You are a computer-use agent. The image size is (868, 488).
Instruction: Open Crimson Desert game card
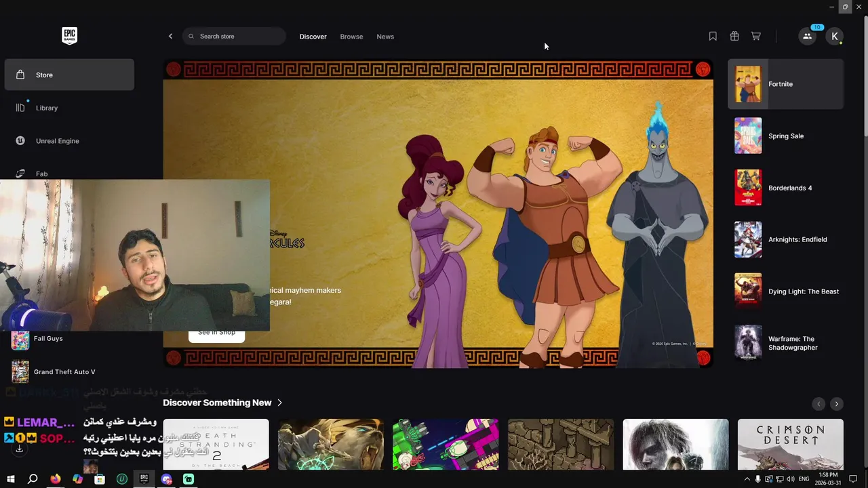point(791,444)
